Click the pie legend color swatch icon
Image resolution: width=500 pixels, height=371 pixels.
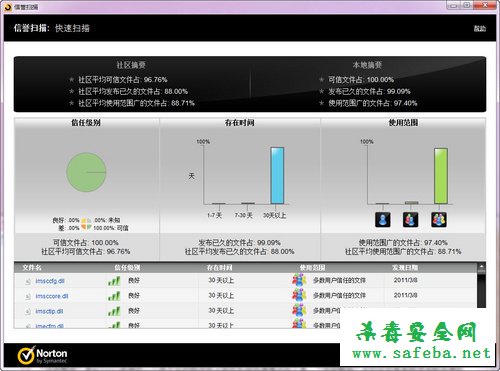coord(86,224)
